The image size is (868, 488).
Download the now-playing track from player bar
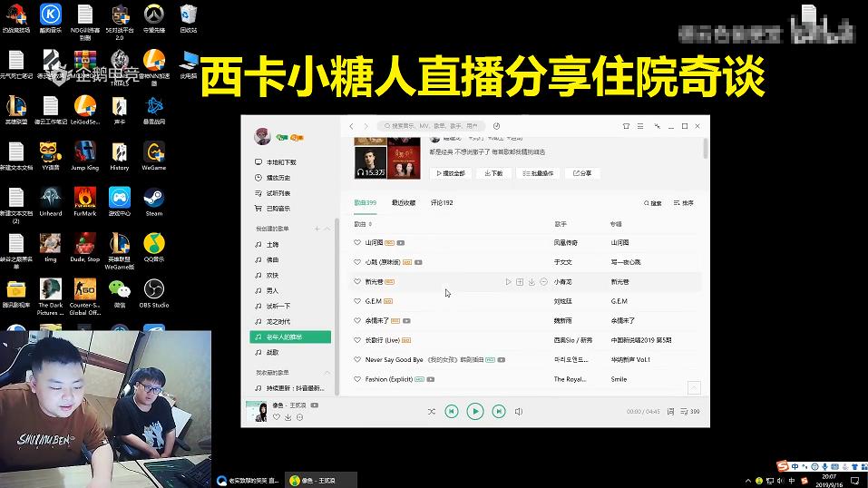click(288, 417)
